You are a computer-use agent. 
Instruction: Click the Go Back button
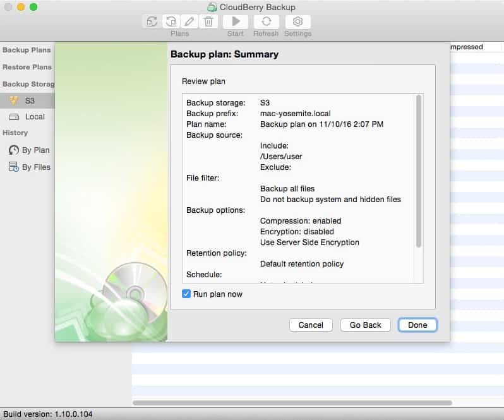(x=366, y=325)
